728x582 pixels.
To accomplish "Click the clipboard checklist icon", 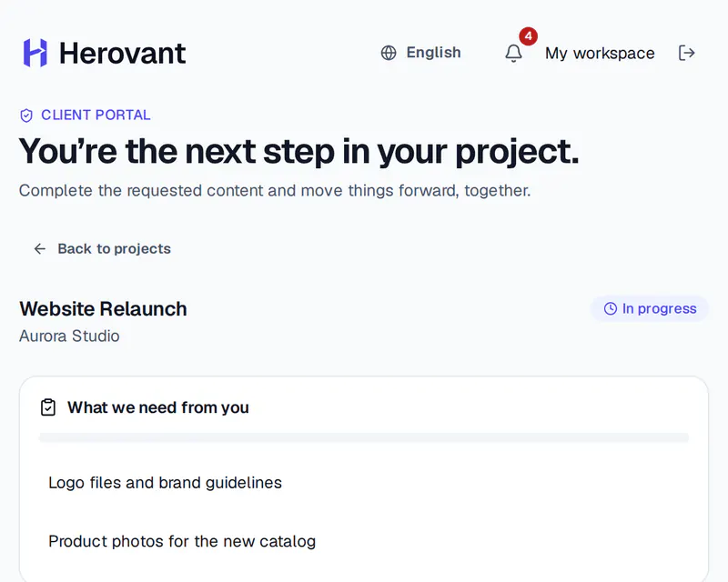I will coord(48,407).
